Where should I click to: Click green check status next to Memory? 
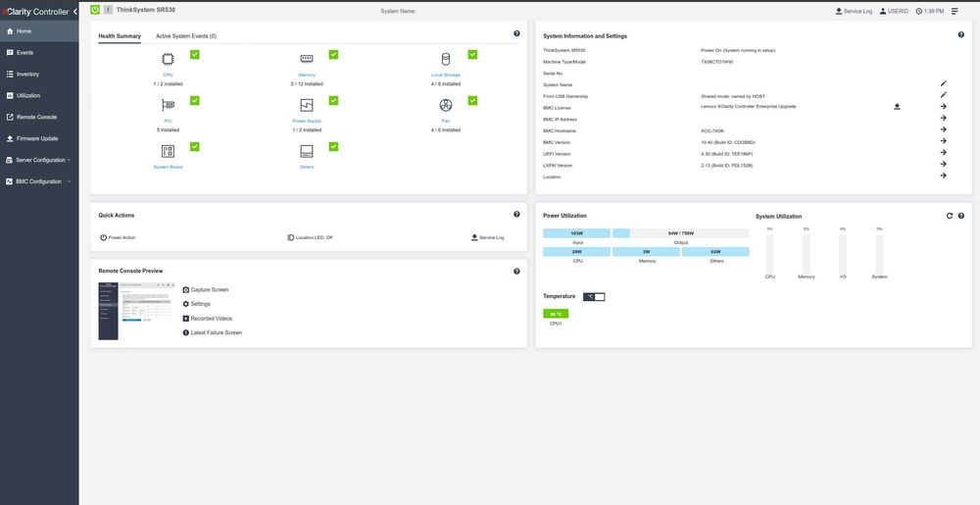(x=334, y=54)
